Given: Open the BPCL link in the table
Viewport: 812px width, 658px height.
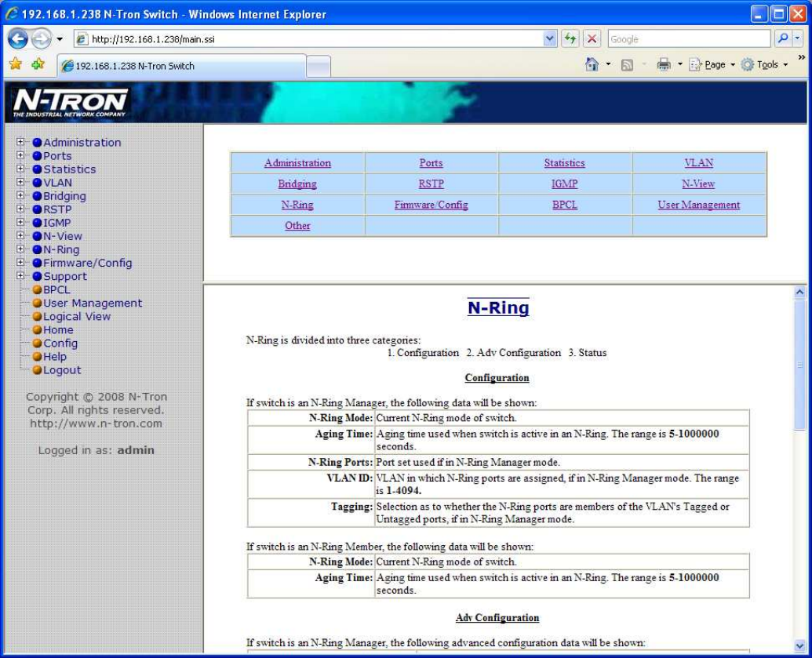Looking at the screenshot, I should 564,205.
